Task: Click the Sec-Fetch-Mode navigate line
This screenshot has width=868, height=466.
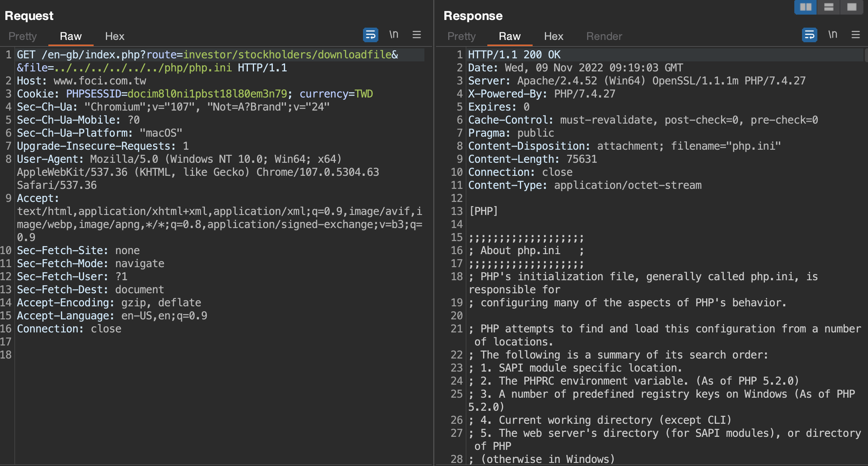Action: click(91, 263)
